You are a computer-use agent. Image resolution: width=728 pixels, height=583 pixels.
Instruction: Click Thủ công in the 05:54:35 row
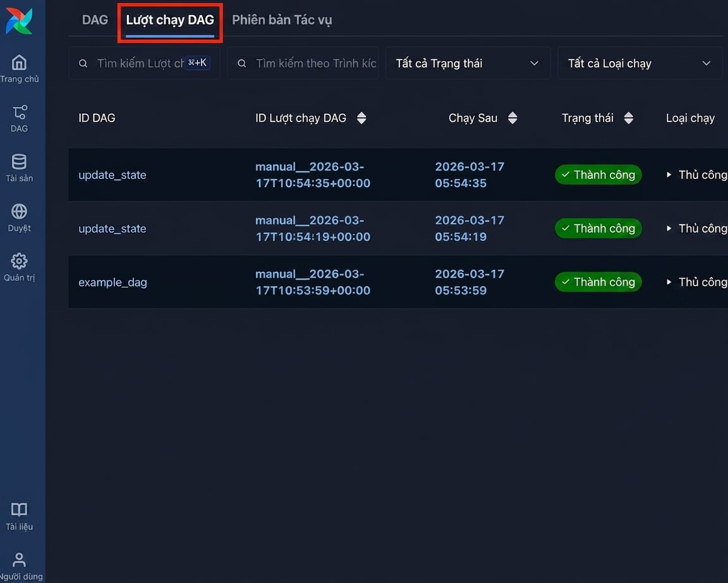point(703,175)
